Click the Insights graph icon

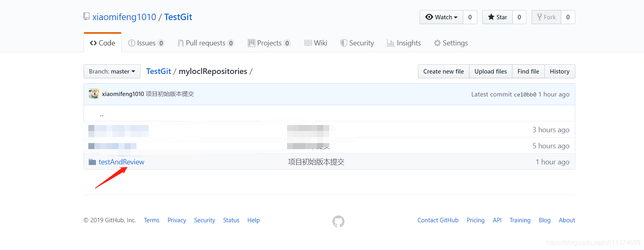pos(391,43)
